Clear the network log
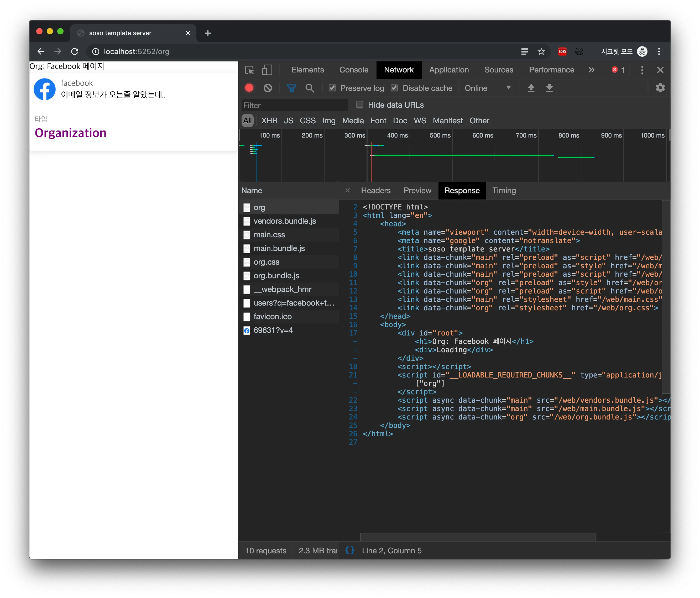 pyautogui.click(x=268, y=88)
